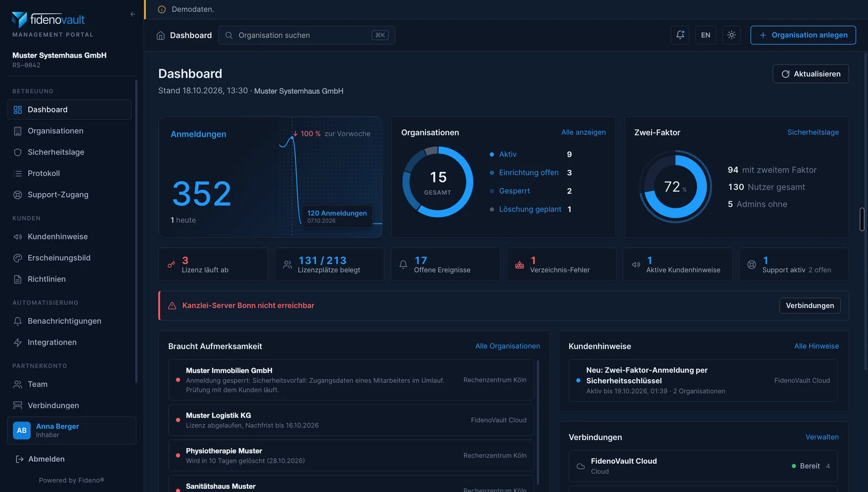Open the Support aktiv tile
The width and height of the screenshot is (868, 492).
pos(794,264)
